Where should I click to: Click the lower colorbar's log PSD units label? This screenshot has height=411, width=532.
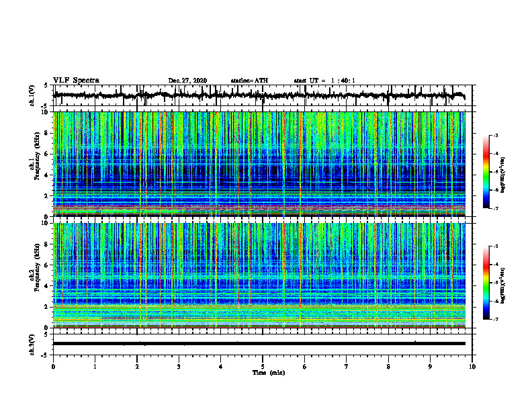503,285
